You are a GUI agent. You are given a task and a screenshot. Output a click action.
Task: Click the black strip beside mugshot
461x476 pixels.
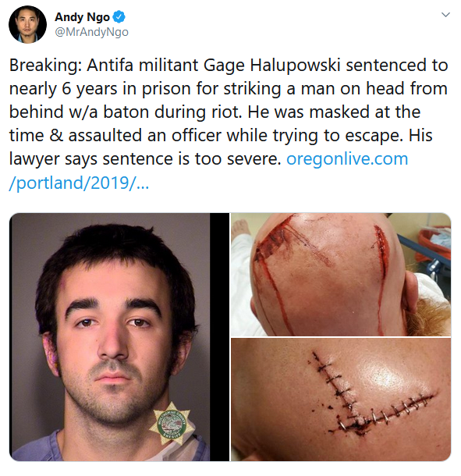pos(220,337)
